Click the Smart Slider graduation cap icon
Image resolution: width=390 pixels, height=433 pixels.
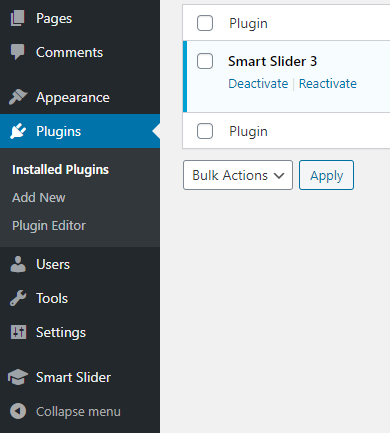tap(18, 377)
